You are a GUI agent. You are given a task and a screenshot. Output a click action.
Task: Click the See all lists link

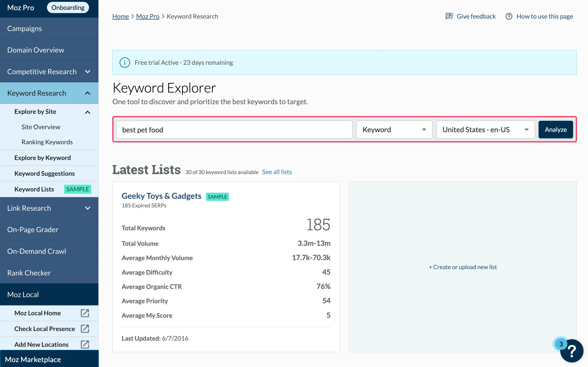point(277,172)
